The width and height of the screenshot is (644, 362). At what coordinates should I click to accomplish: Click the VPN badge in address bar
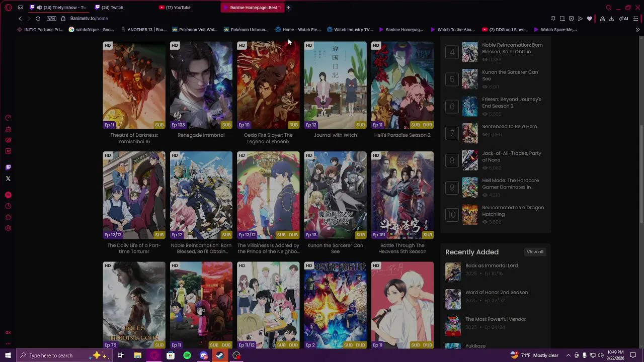coord(51,19)
